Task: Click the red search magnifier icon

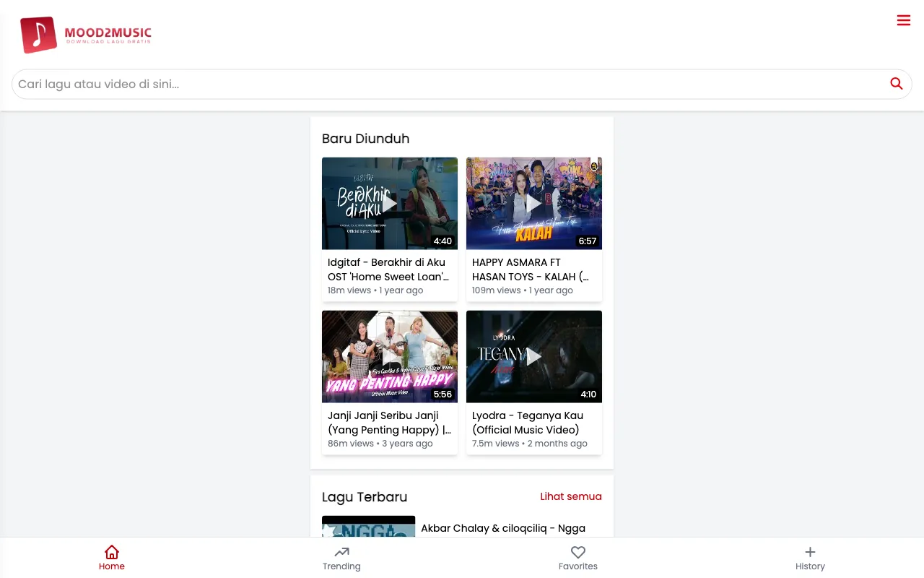Action: (x=897, y=84)
